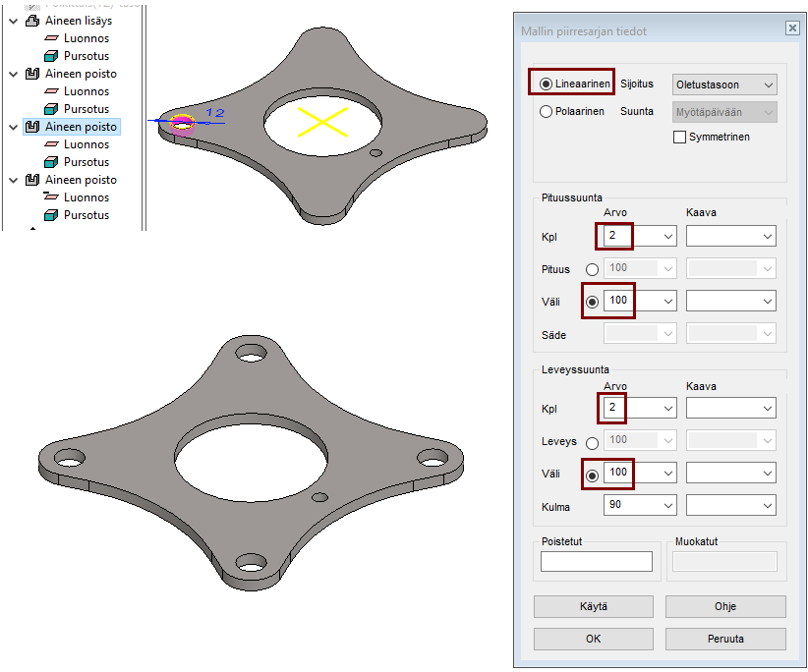Collapse the highlighted Aineen poisto tree node
The width and height of the screenshot is (808, 672).
(13, 127)
